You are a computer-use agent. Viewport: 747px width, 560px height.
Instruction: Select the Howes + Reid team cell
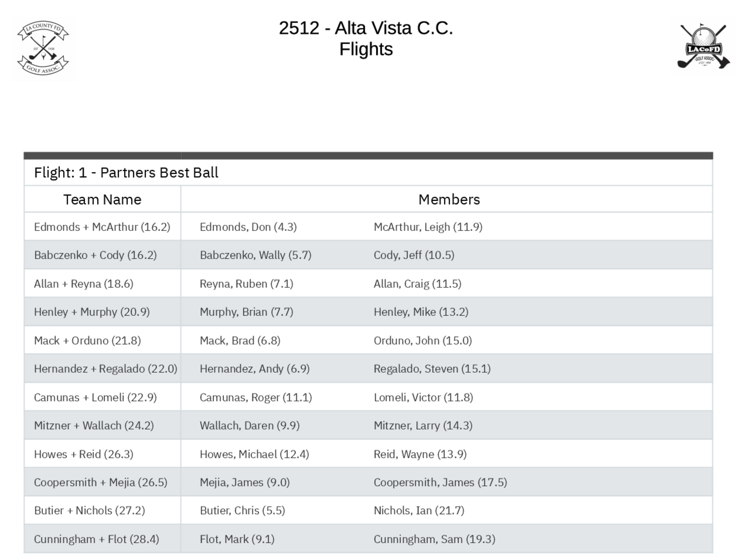tap(84, 454)
